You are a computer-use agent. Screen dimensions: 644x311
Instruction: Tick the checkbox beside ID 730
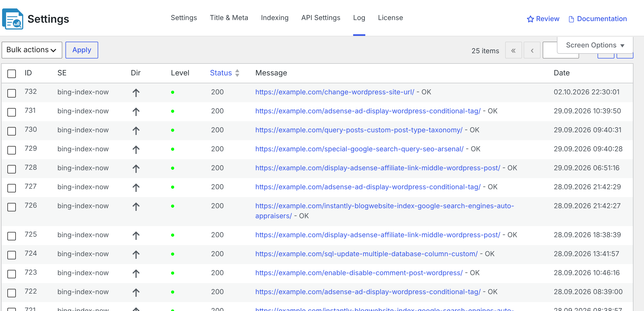click(x=12, y=131)
